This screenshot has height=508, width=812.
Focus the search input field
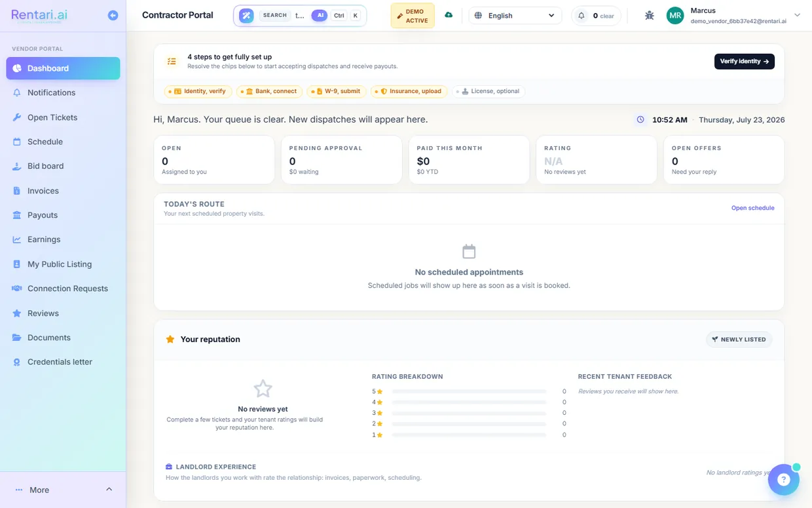pos(299,15)
